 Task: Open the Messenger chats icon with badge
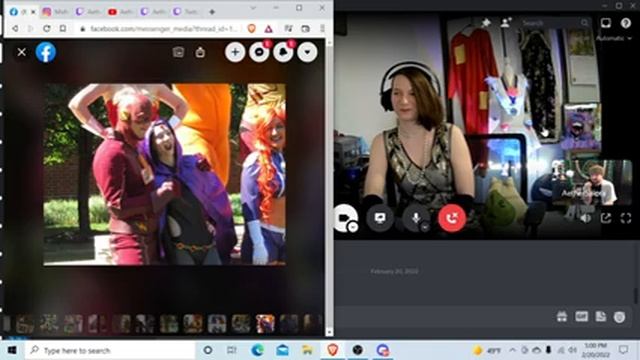pos(259,52)
